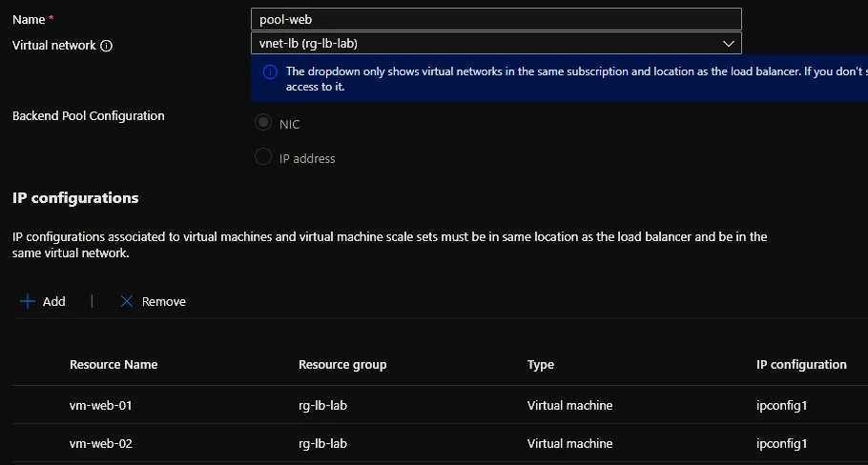Click the Add button label
This screenshot has height=465, width=868.
coord(53,301)
